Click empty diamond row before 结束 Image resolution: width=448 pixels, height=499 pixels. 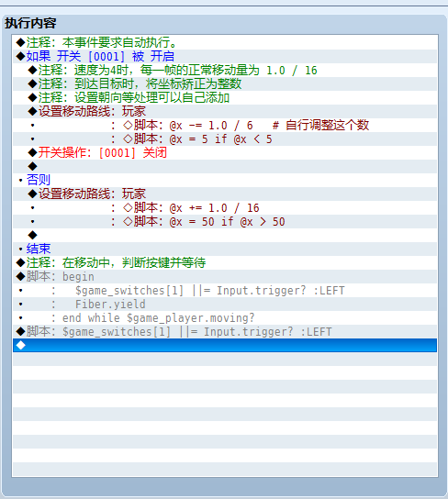point(225,236)
